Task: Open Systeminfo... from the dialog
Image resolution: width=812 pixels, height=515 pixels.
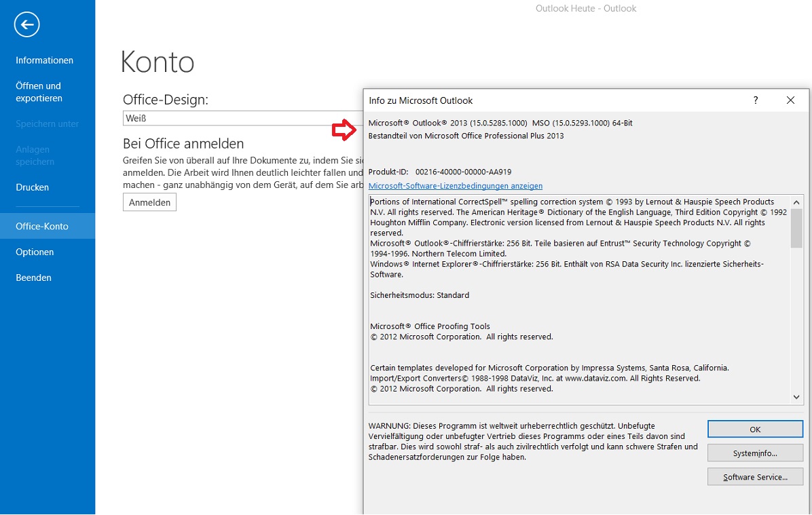Action: click(755, 453)
